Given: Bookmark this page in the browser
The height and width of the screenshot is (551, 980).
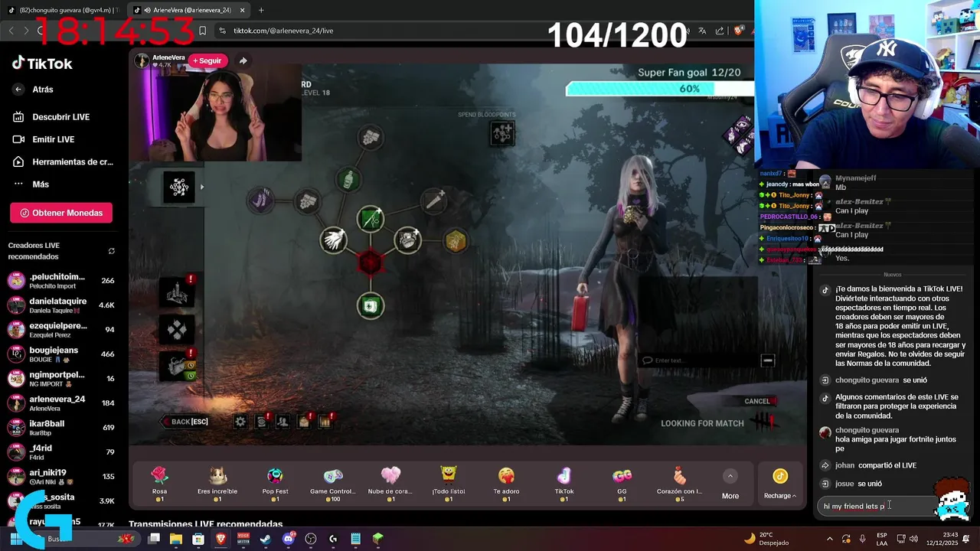Looking at the screenshot, I should click(202, 31).
